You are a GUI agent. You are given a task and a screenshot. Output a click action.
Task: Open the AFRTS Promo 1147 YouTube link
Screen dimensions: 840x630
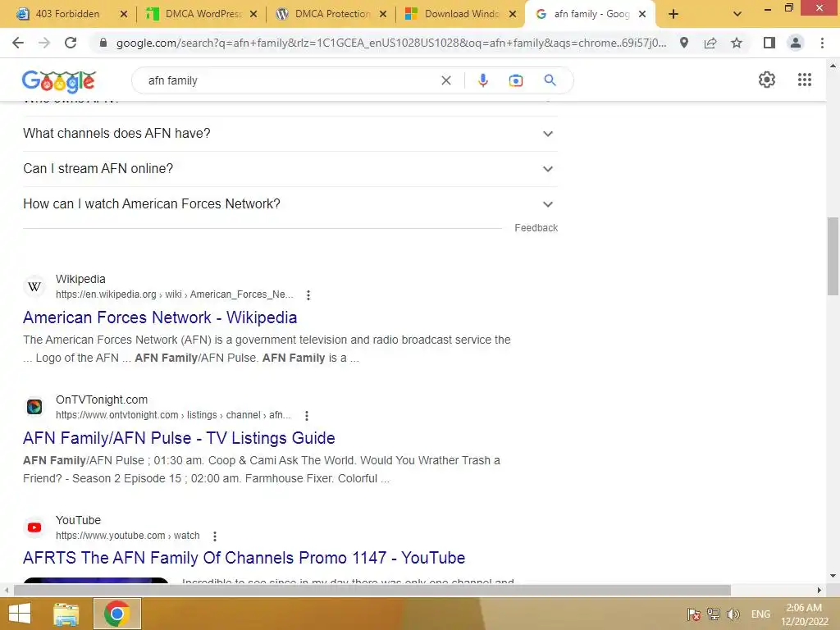(244, 558)
